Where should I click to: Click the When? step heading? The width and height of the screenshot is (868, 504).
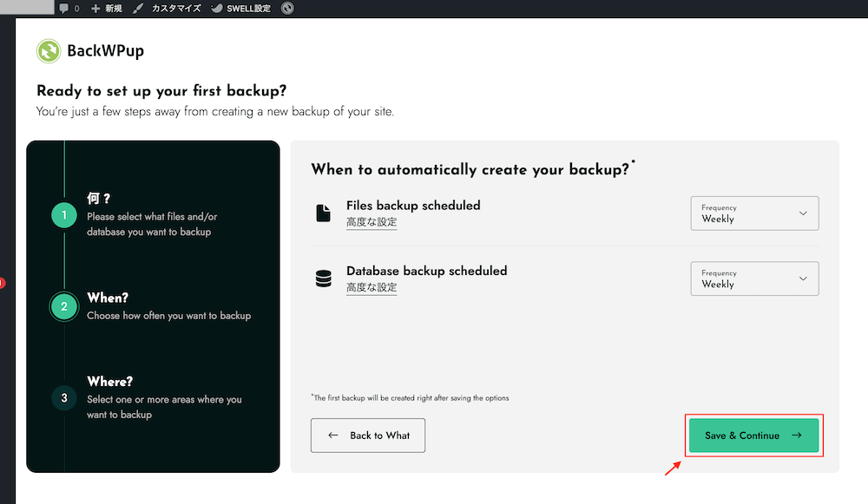coord(108,298)
